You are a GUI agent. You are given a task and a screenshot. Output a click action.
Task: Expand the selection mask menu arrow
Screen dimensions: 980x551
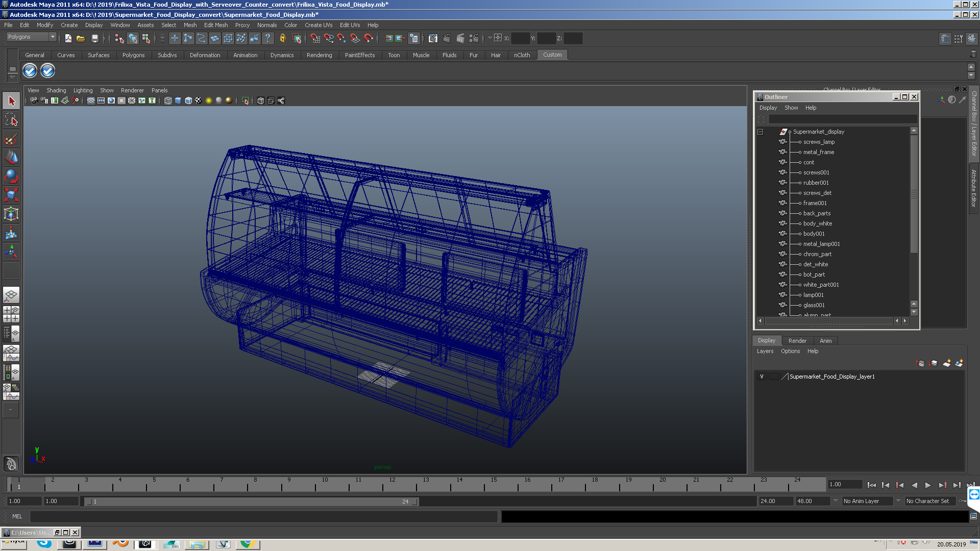pyautogui.click(x=162, y=38)
